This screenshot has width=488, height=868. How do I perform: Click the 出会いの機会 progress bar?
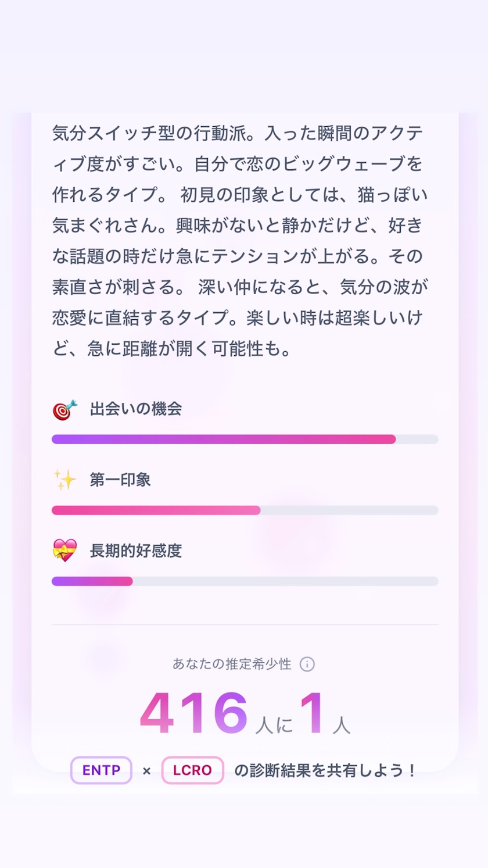tap(245, 439)
